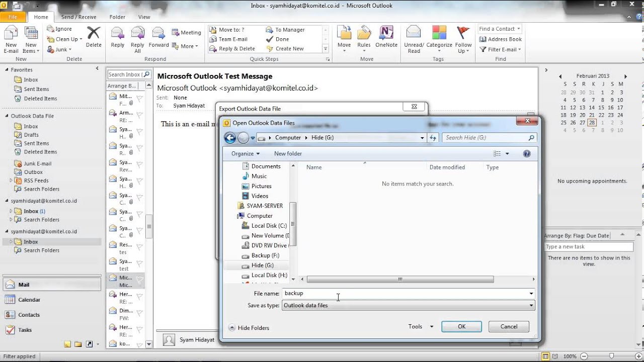
Task: Click the search magnifier in Search Inbox
Action: click(x=146, y=74)
